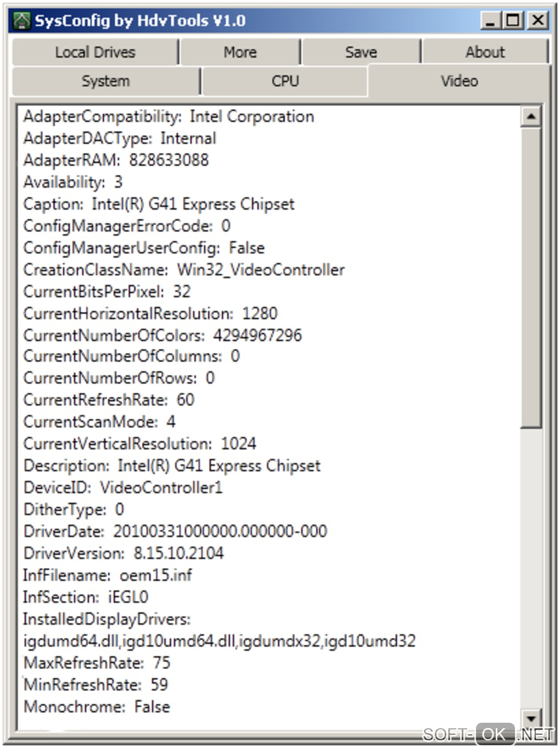
Task: Click the AdapterDACType: Internal line
Action: coord(120,138)
